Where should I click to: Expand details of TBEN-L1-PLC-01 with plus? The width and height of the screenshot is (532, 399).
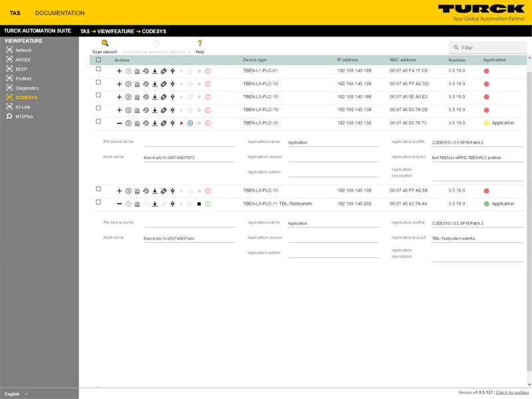tap(119, 71)
